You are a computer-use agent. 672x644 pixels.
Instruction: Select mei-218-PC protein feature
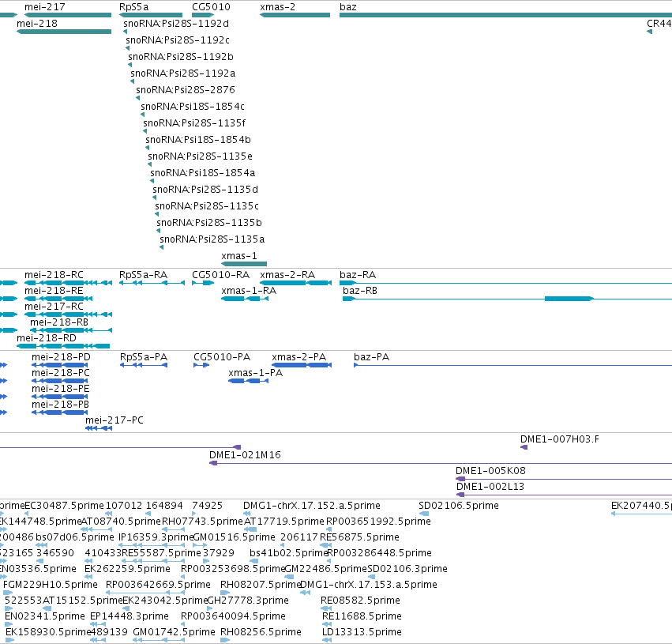point(59,381)
